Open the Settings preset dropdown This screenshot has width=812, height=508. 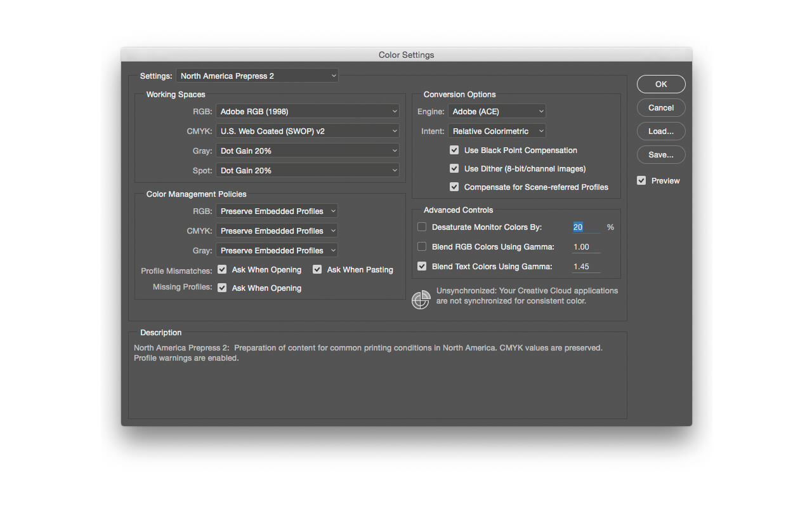257,76
